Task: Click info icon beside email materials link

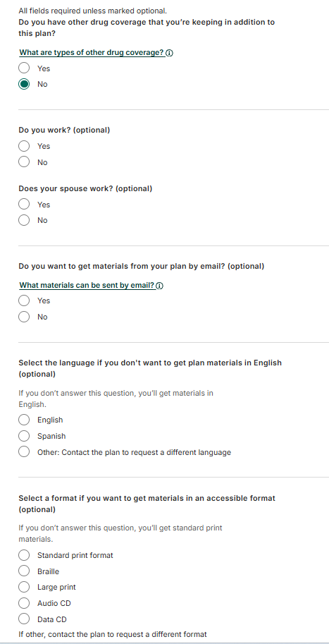Action: click(x=160, y=286)
